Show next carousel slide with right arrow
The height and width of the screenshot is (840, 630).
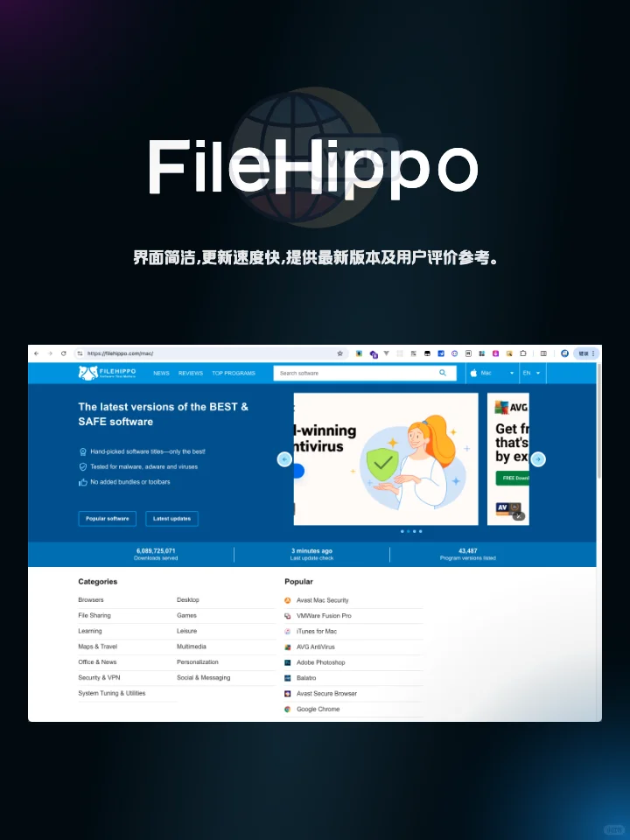point(538,459)
